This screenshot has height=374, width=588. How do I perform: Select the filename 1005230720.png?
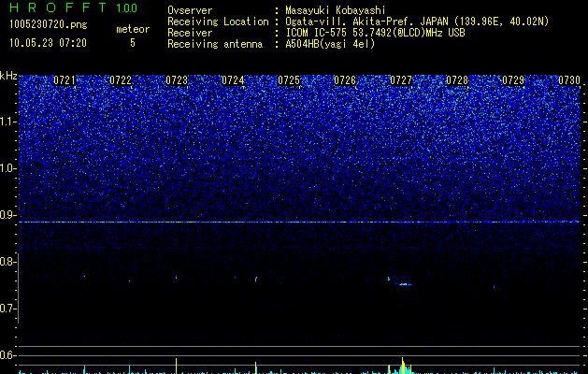(49, 25)
